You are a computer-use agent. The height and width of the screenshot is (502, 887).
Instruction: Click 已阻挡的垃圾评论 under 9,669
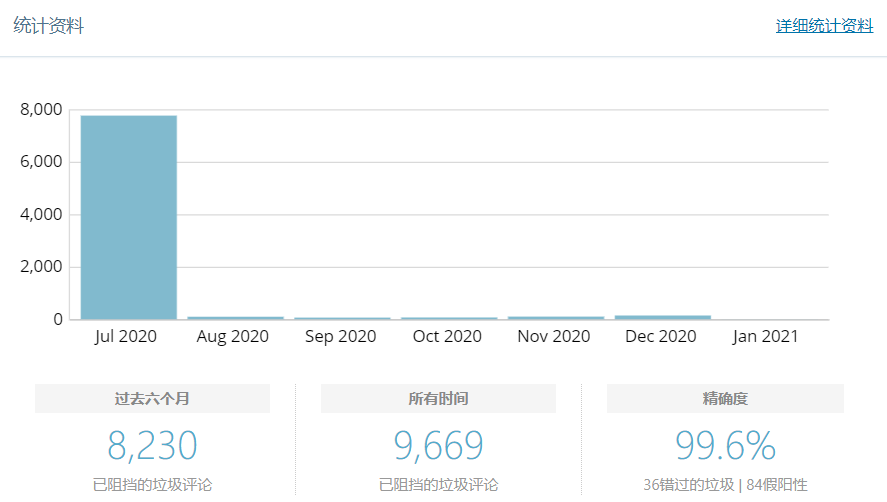438,485
